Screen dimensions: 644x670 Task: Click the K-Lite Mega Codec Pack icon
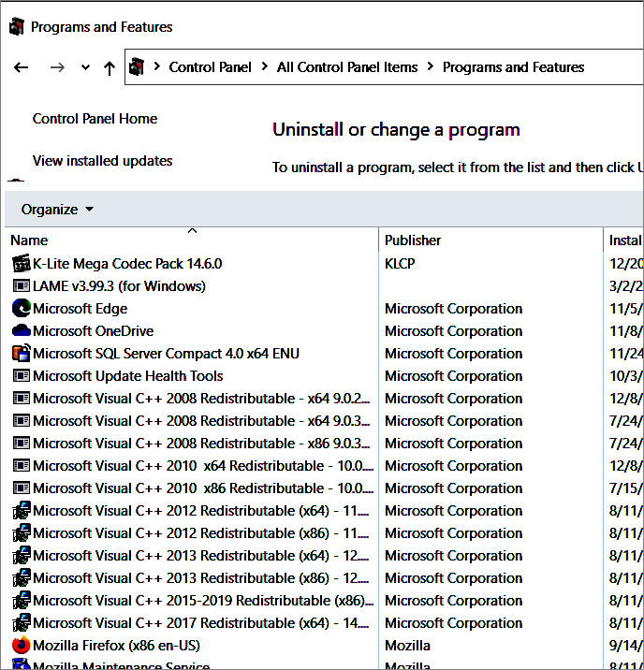coord(21,264)
